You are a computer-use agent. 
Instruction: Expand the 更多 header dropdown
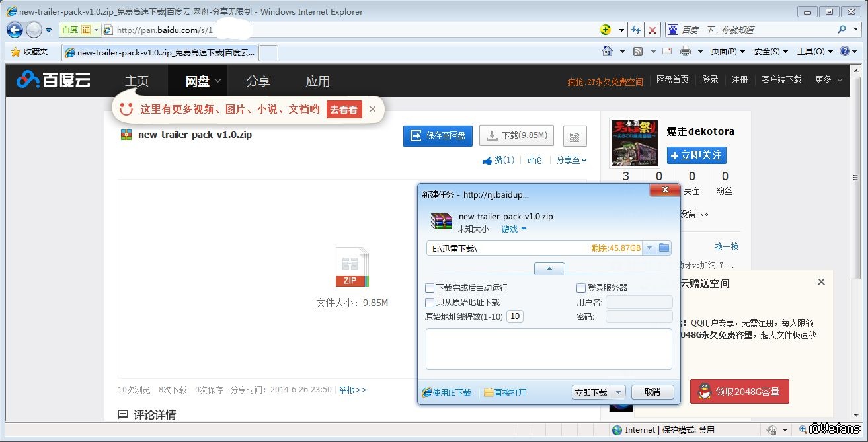829,79
